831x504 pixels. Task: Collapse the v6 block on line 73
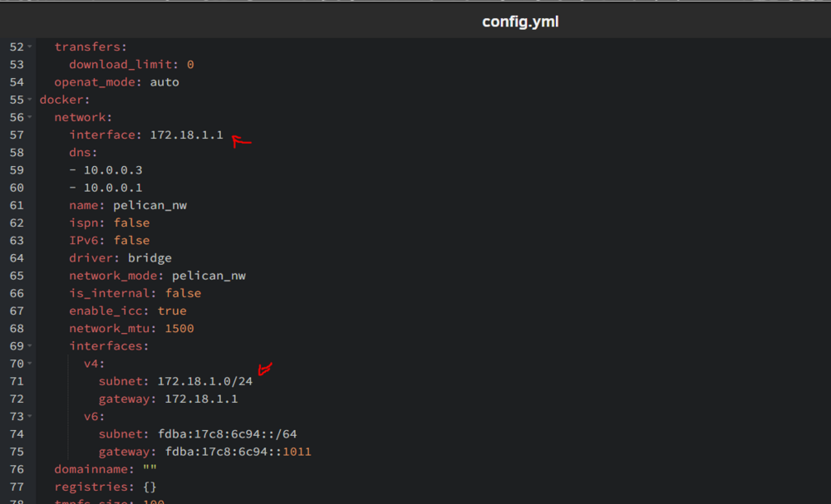tap(30, 416)
